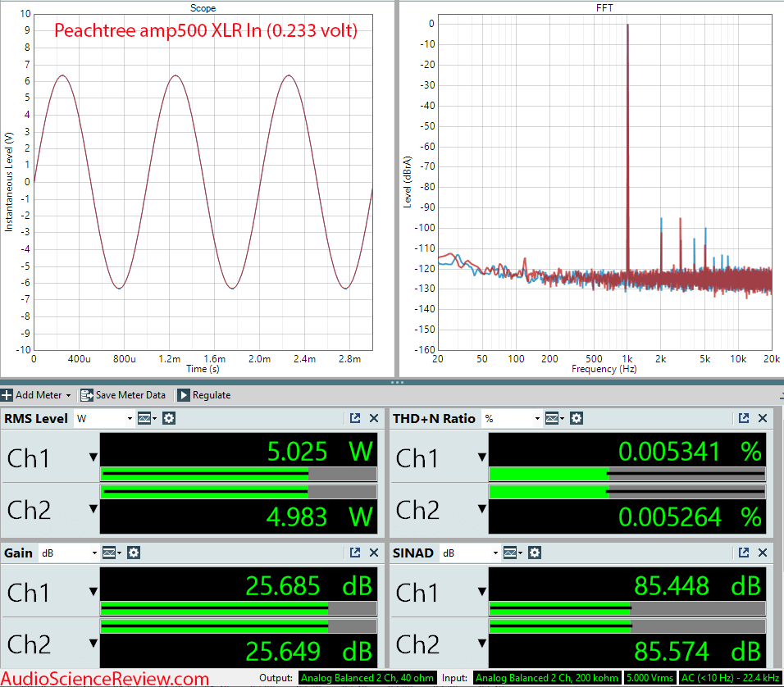This screenshot has width=784, height=687.
Task: Expand RMS Level Ch2 options arrow
Action: pos(93,509)
